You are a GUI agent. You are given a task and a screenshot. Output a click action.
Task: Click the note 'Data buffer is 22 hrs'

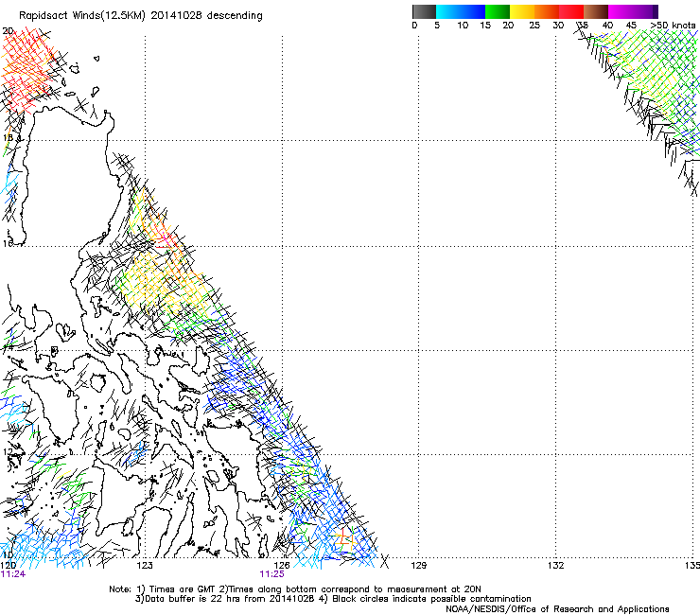(194, 599)
